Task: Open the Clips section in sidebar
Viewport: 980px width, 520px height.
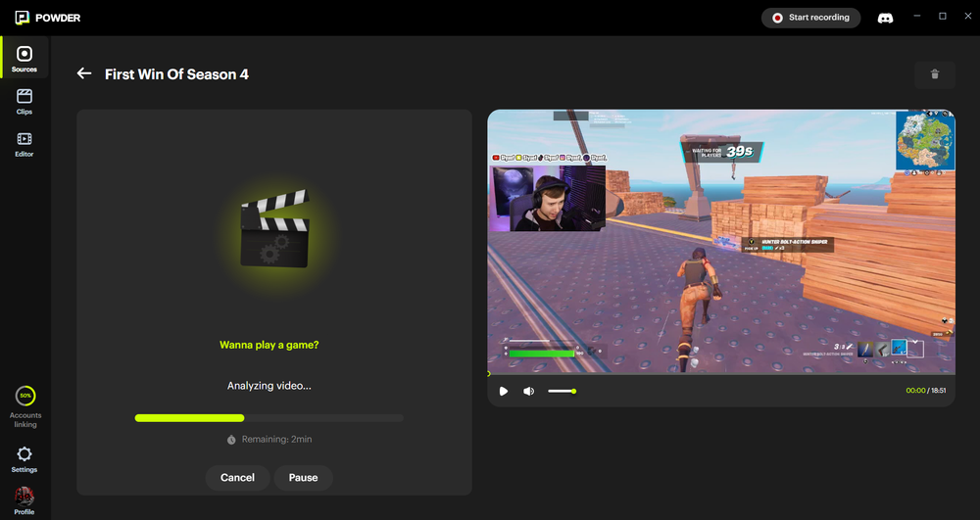Action: coord(24,101)
